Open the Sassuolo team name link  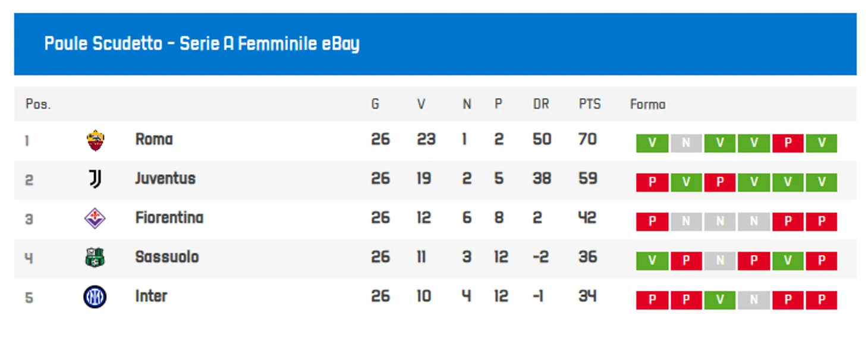(x=167, y=257)
